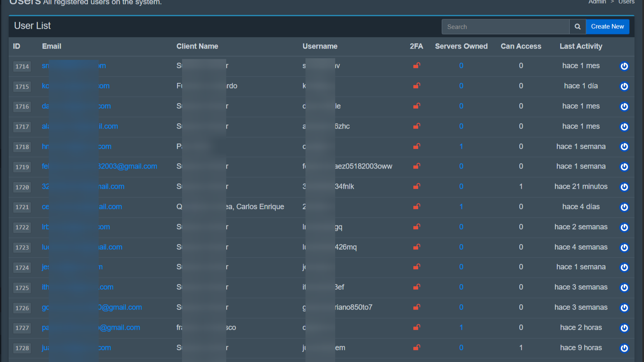The image size is (644, 362).
Task: Click the 2FA padlock icon in row 1725
Action: click(417, 287)
